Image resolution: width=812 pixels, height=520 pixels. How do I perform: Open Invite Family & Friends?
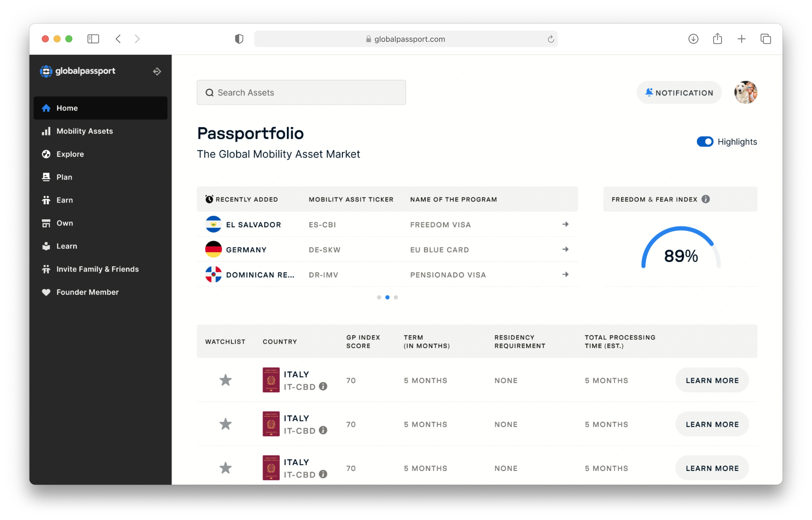tap(97, 269)
